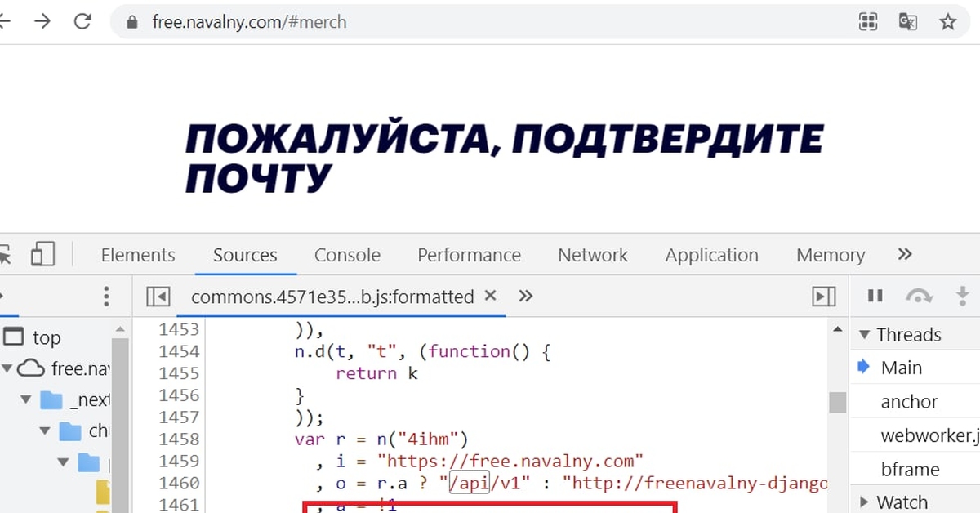Show more open file tabs
Viewport: 980px width, 513px height.
[526, 296]
